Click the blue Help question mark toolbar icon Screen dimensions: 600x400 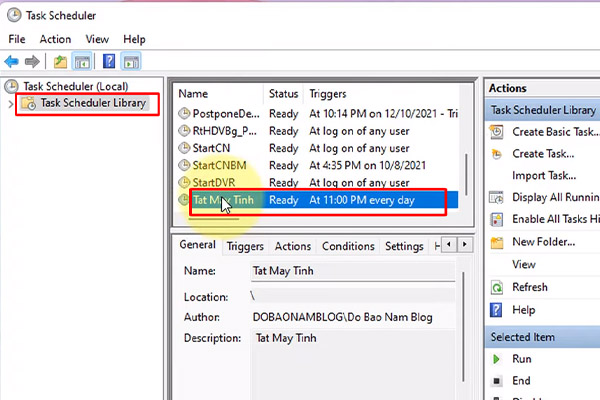(x=109, y=61)
